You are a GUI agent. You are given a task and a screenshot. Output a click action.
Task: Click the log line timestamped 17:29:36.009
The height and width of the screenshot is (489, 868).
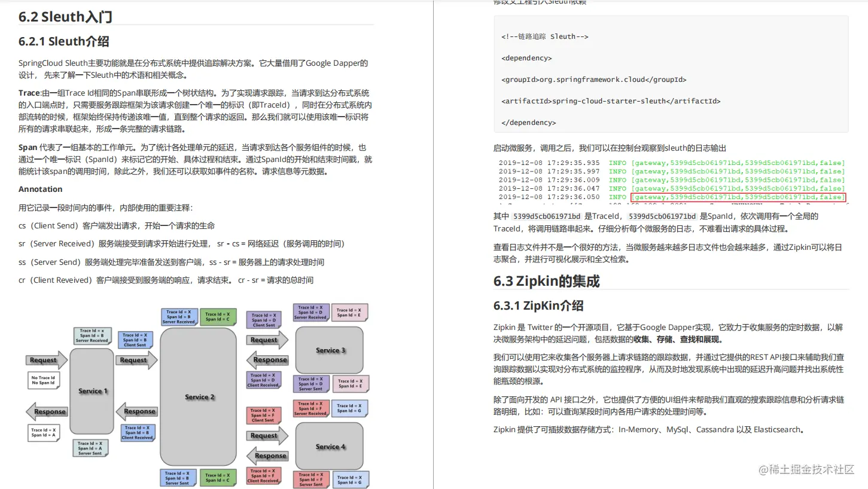(x=672, y=179)
